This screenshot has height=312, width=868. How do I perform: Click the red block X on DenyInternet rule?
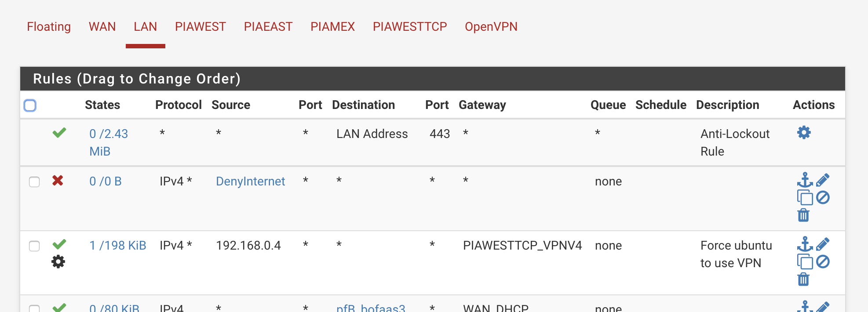[x=58, y=181]
